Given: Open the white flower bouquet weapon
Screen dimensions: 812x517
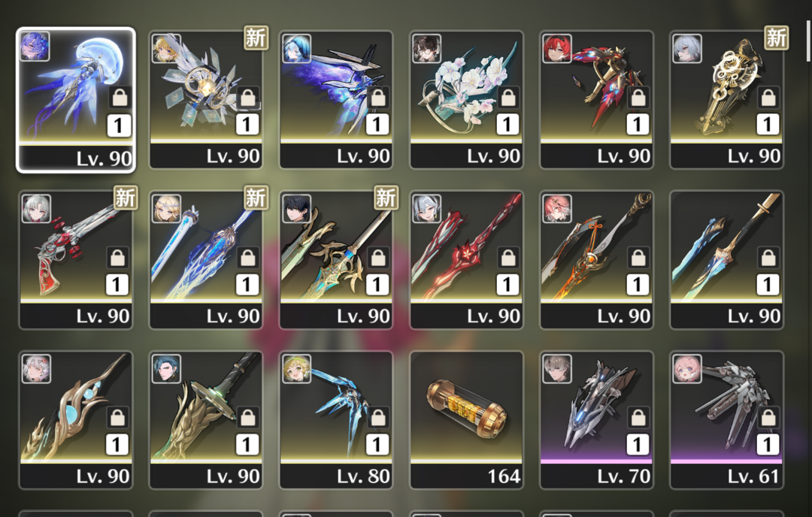Looking at the screenshot, I should point(467,100).
